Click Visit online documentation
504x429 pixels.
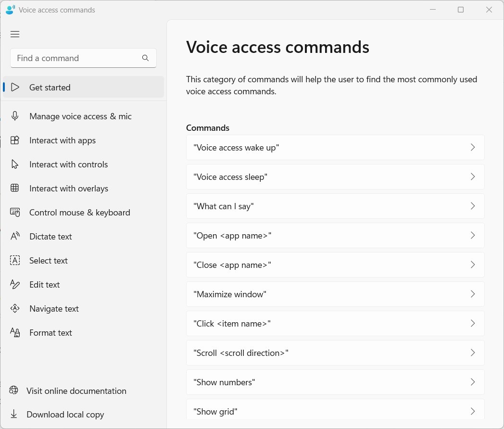click(x=76, y=391)
